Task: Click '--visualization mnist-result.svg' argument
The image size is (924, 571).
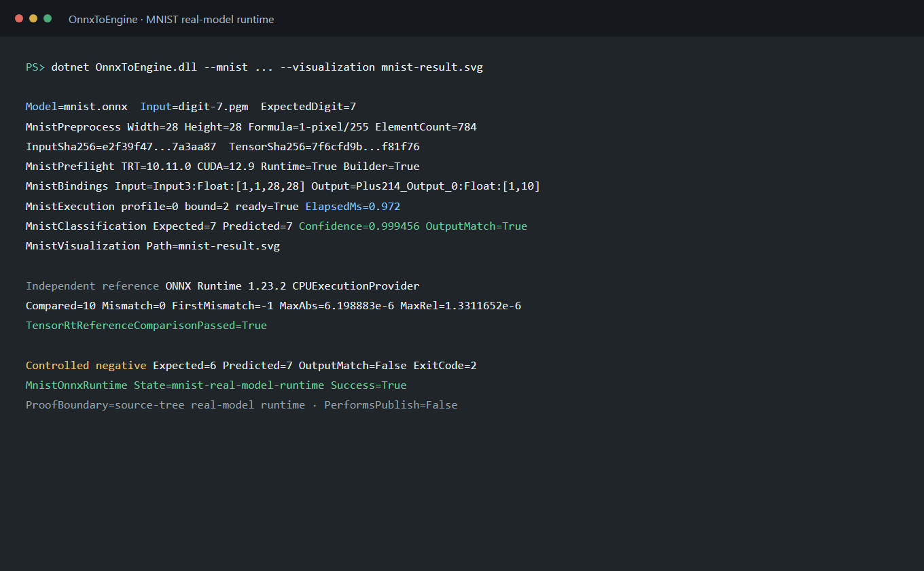Action: point(382,67)
